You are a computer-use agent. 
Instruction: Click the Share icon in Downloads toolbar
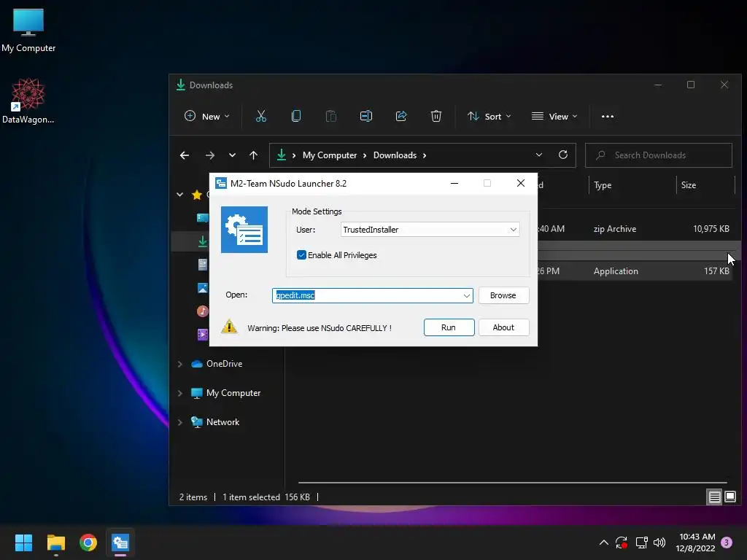coord(401,116)
